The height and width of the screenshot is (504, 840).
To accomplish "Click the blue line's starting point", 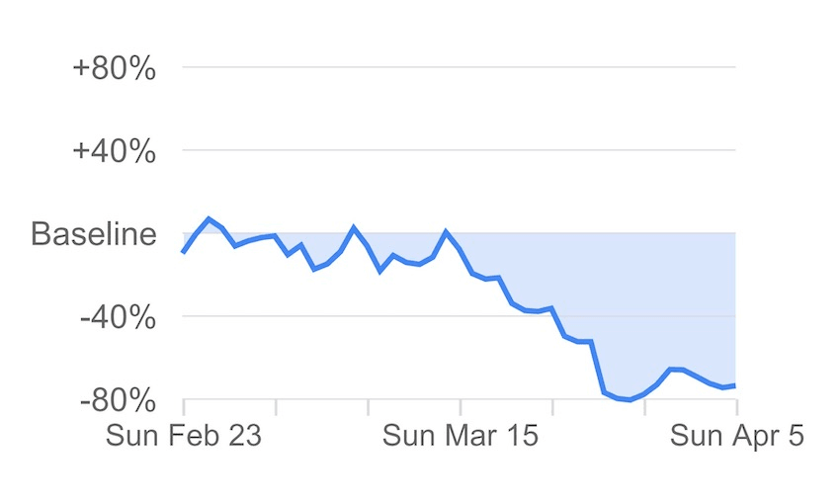I will [x=184, y=252].
